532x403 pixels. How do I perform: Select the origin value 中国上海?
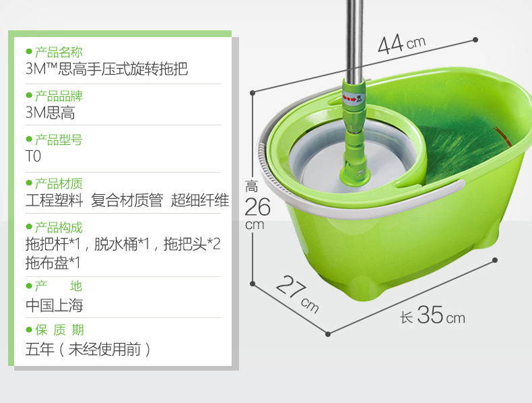coord(55,305)
